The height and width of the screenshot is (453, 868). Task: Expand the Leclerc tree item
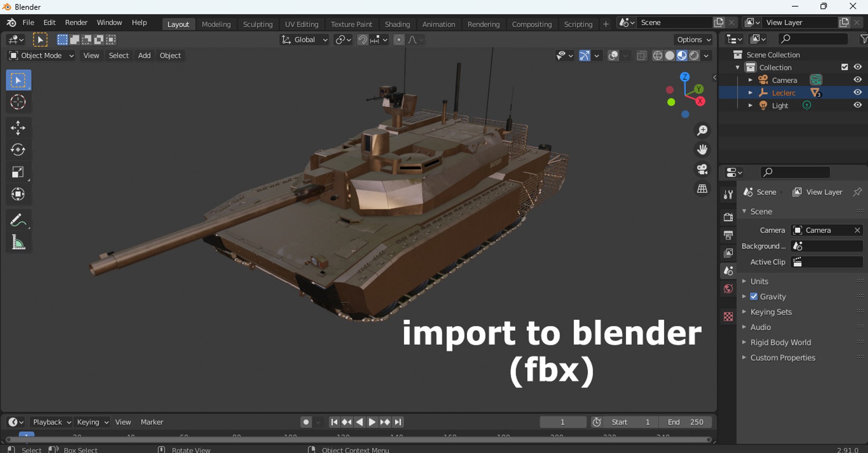(750, 93)
